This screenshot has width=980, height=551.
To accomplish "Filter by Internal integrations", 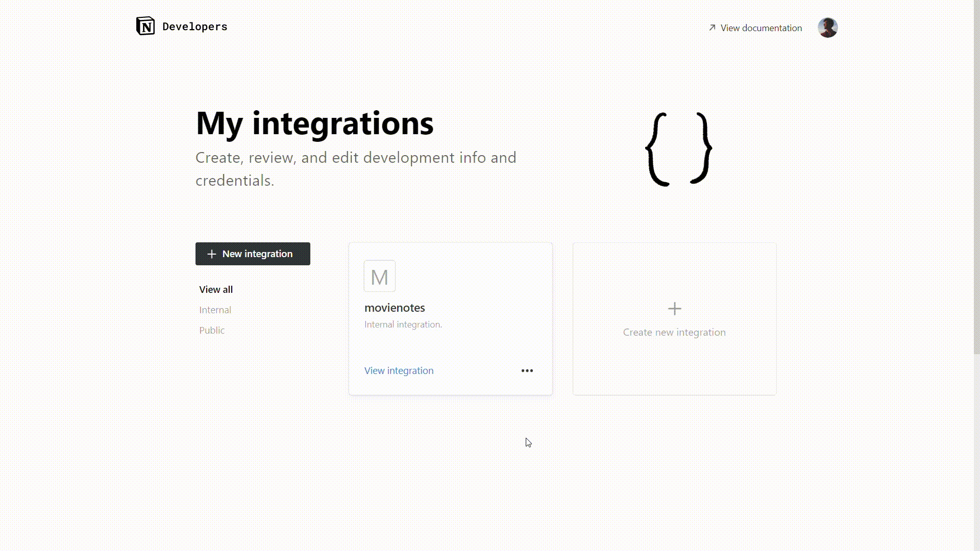I will pyautogui.click(x=215, y=310).
